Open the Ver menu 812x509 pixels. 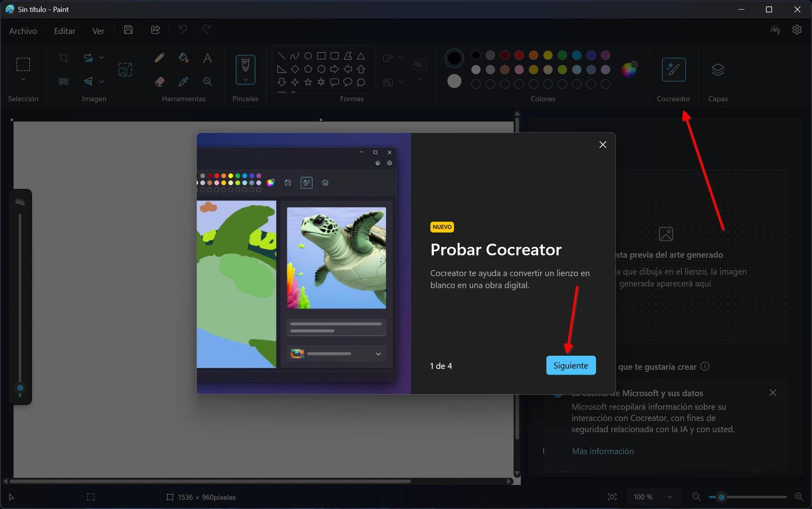tap(98, 30)
